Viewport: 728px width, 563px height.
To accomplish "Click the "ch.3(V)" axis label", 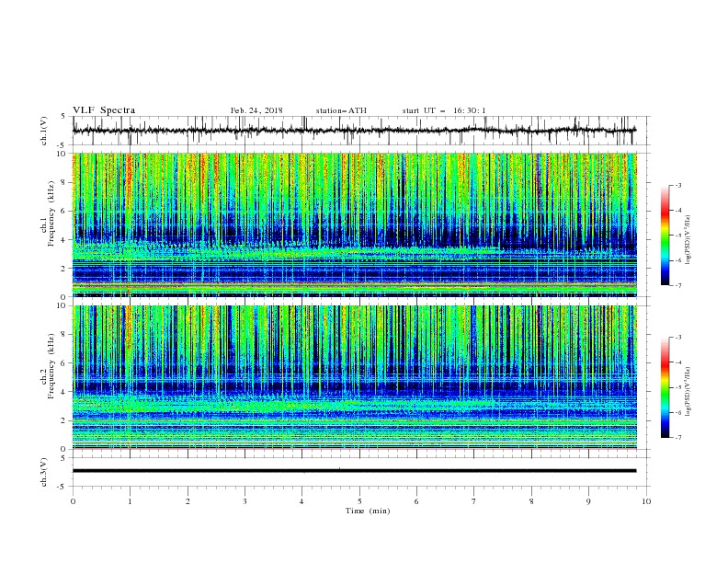I will [x=44, y=472].
